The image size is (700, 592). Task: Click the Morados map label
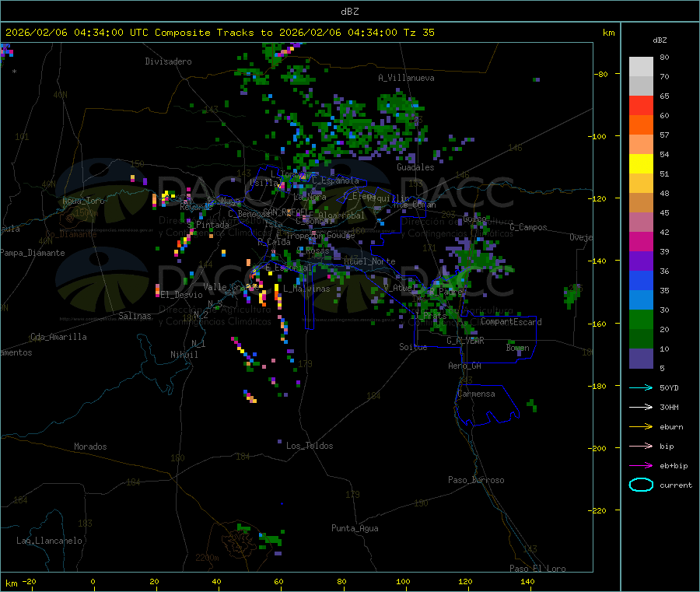point(90,447)
